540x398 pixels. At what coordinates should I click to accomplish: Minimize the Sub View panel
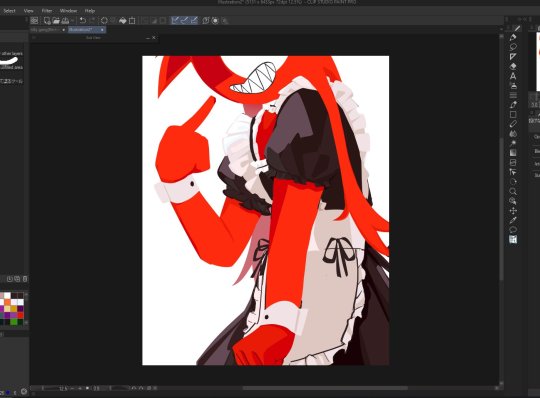pos(148,38)
